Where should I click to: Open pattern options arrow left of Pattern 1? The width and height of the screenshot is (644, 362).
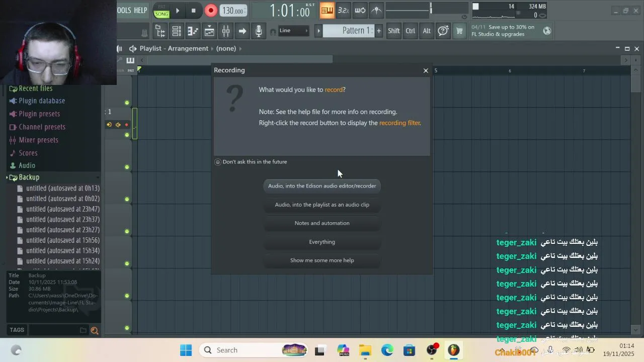pos(318,31)
